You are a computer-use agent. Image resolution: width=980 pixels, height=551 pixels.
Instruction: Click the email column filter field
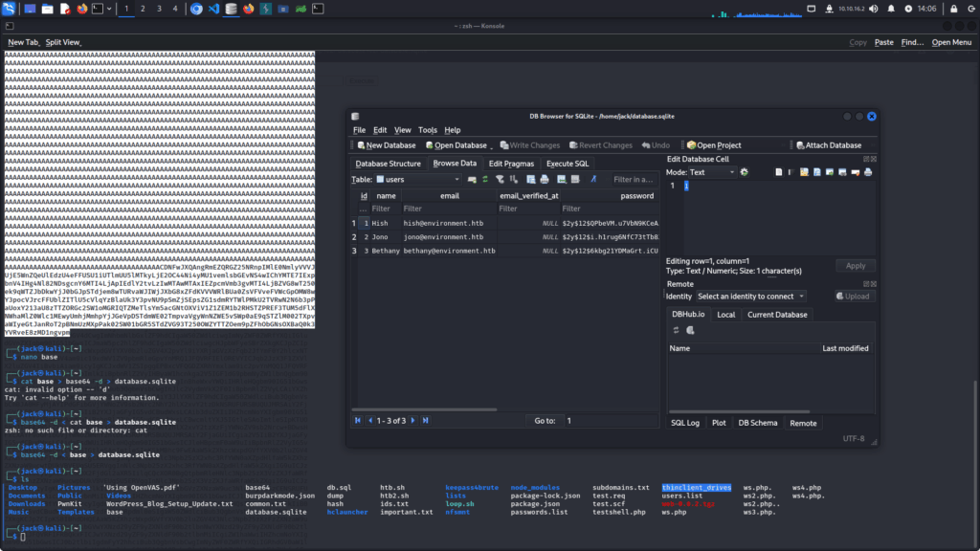click(449, 209)
